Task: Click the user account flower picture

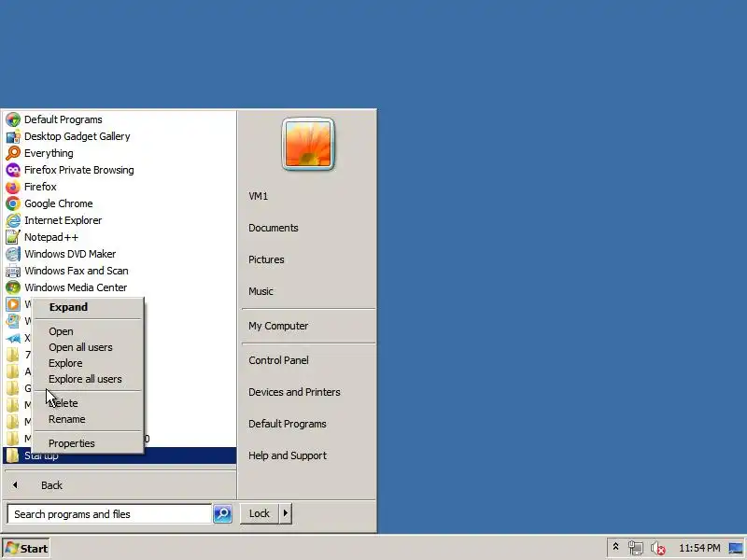Action: 308,144
